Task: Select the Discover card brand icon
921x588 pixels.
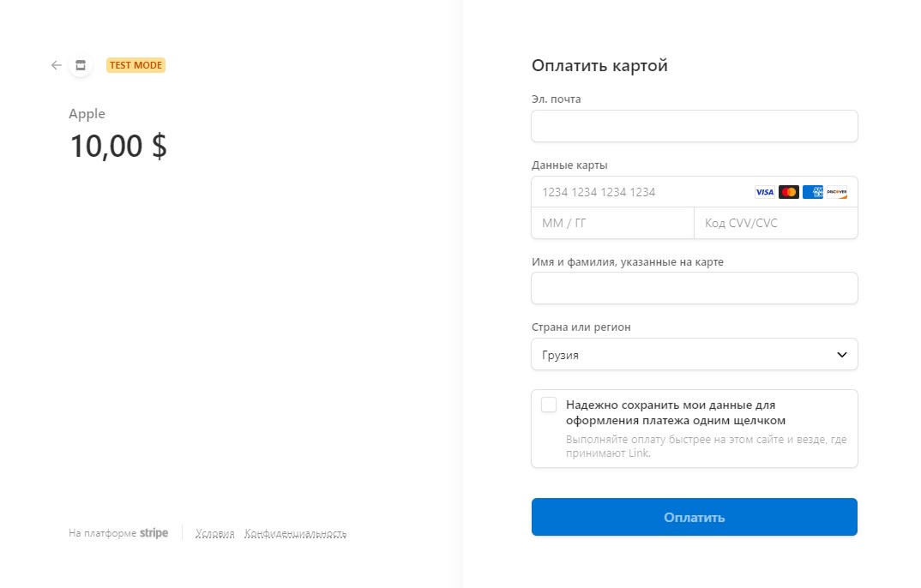Action: tap(835, 191)
